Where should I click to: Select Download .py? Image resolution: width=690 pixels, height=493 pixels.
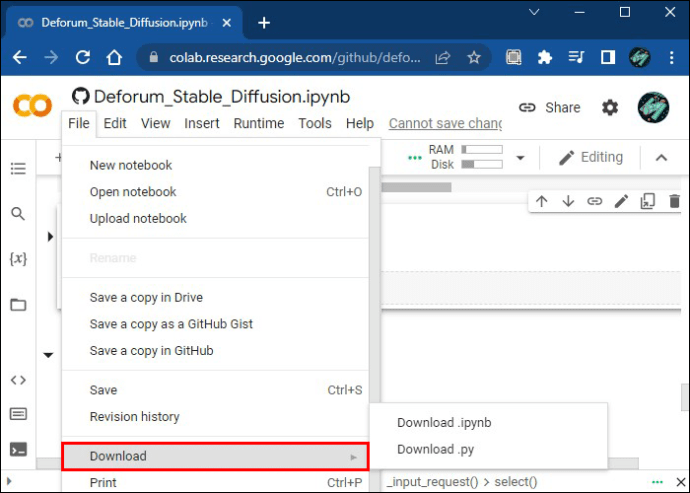pyautogui.click(x=488, y=449)
